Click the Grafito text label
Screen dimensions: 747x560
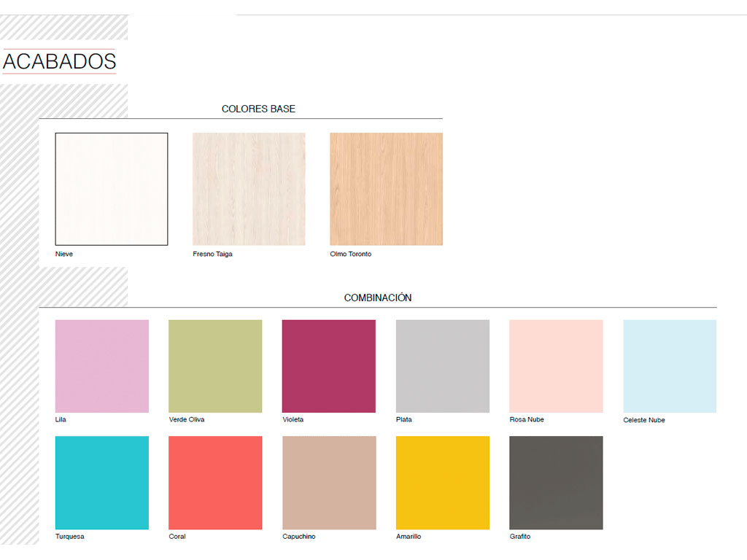520,537
